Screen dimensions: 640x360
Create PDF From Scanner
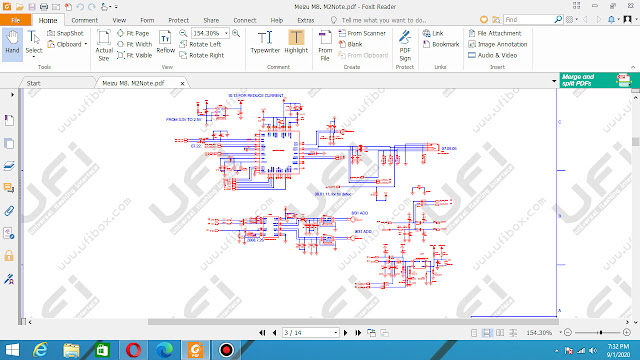tap(362, 33)
